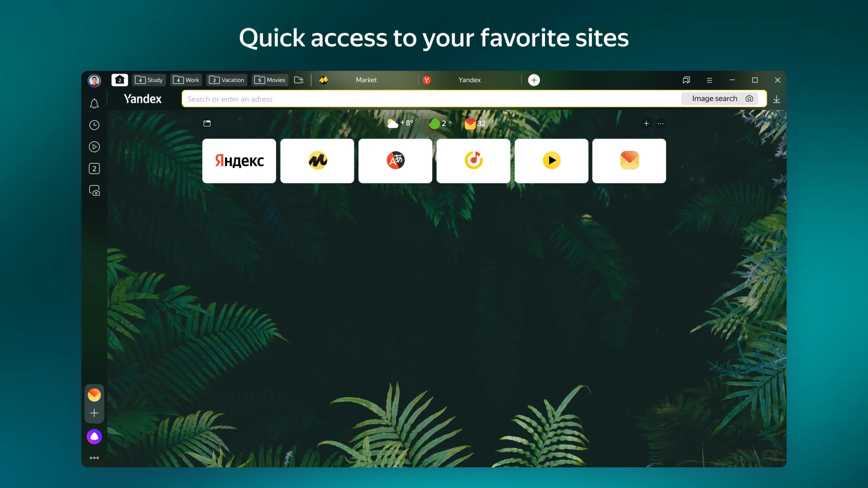Expand the sidebar three-dots menu
868x488 pixels.
[94, 458]
